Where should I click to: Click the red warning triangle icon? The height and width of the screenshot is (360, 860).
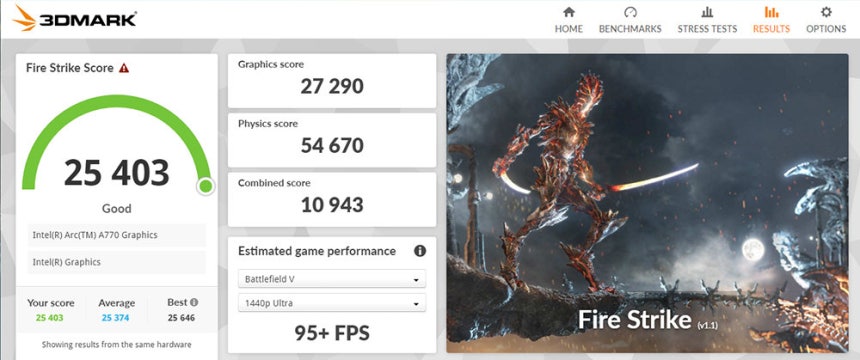click(124, 68)
